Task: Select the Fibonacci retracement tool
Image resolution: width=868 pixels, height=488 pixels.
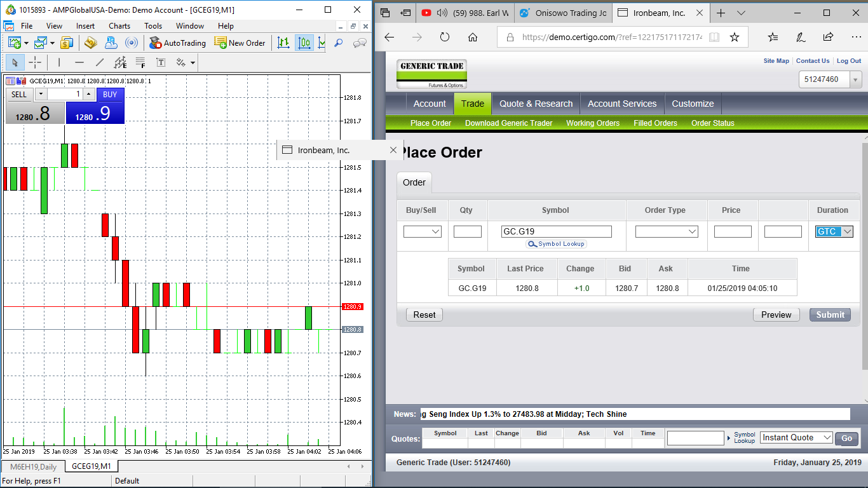Action: (140, 62)
